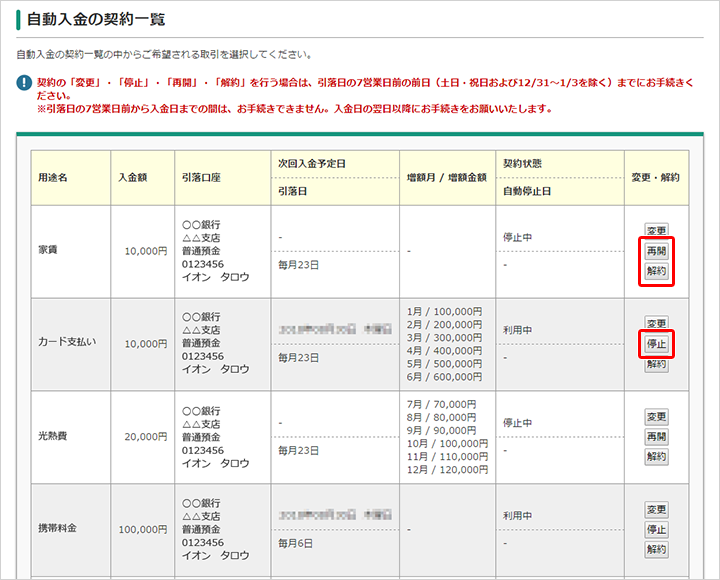This screenshot has width=720, height=580.
Task: Cancel the 家賃 contract with 解約
Action: tap(656, 271)
